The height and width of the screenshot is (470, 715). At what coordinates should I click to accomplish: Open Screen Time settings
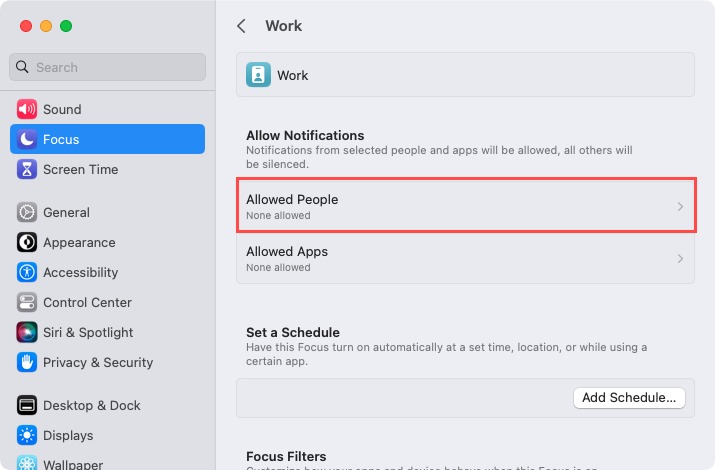(x=108, y=170)
